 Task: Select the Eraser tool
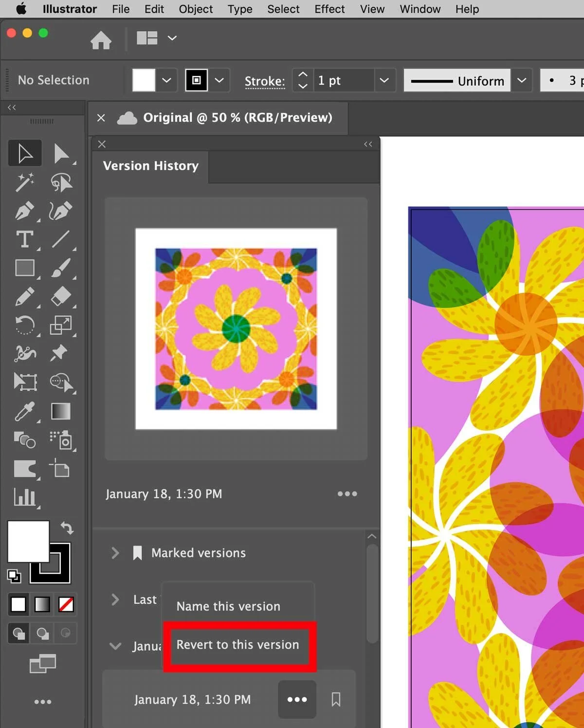(61, 297)
